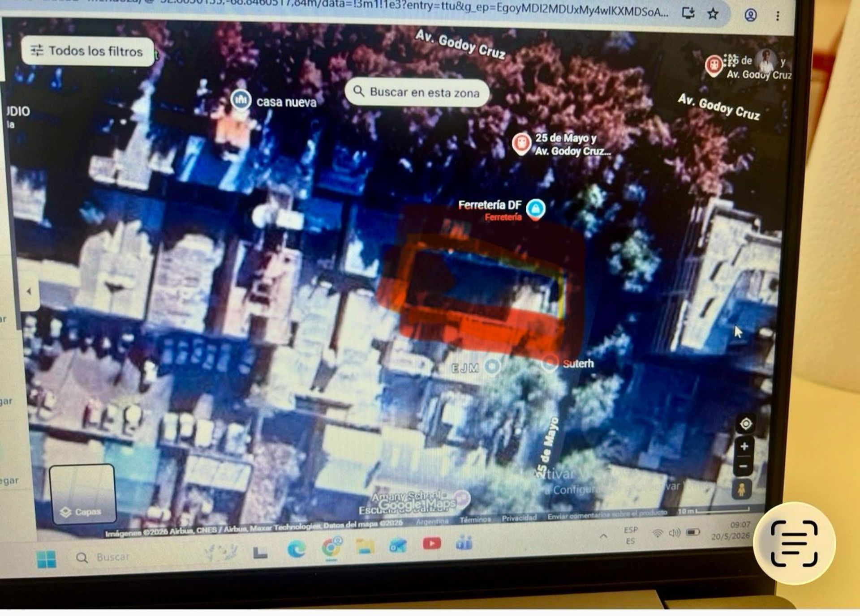Open the Capas layers thumbnail
Screen dimensions: 860x616
[x=82, y=494]
